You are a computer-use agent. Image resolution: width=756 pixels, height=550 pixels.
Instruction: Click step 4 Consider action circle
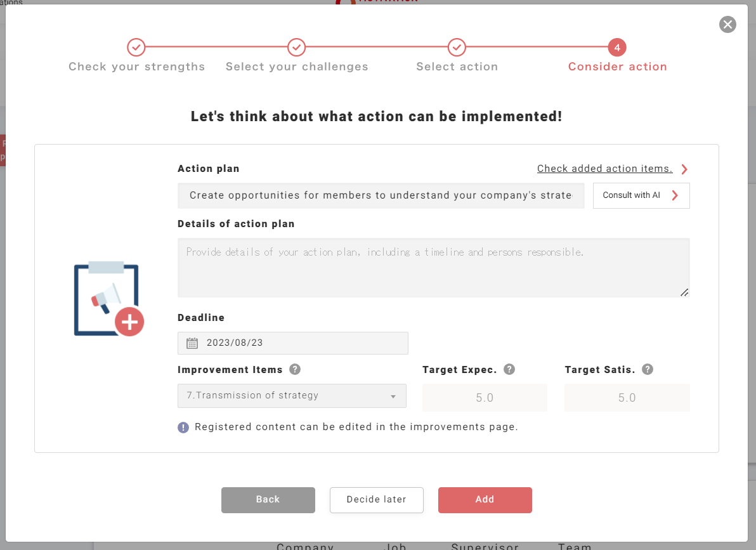(617, 48)
